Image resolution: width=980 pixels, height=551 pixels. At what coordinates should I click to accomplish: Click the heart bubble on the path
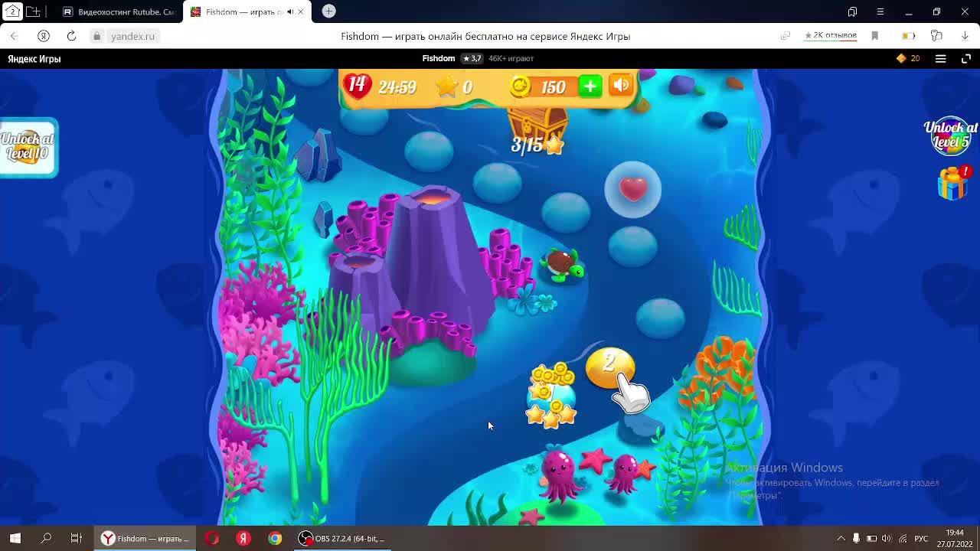(x=632, y=189)
